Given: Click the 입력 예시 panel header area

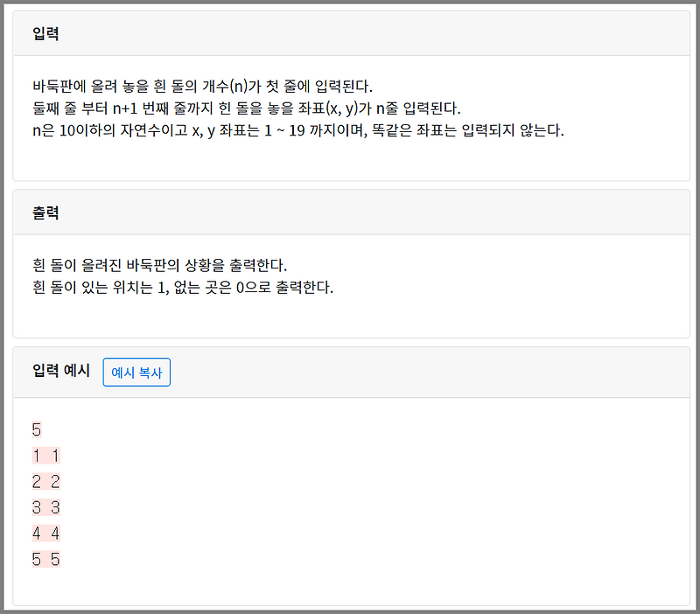Looking at the screenshot, I should (x=350, y=371).
